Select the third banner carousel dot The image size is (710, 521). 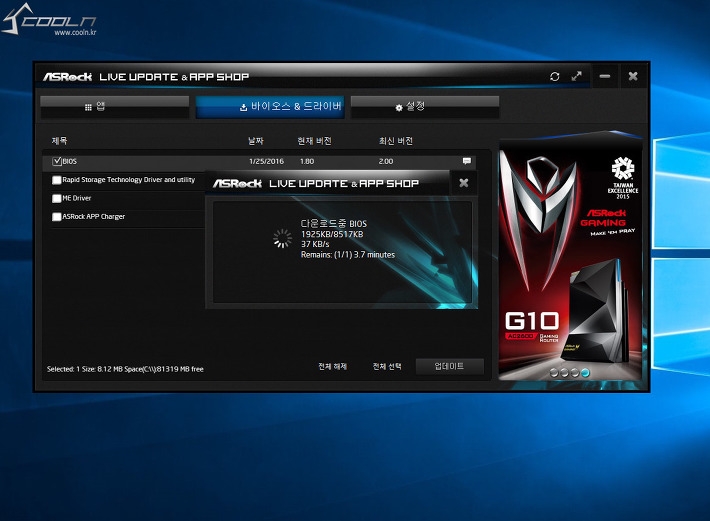[575, 373]
